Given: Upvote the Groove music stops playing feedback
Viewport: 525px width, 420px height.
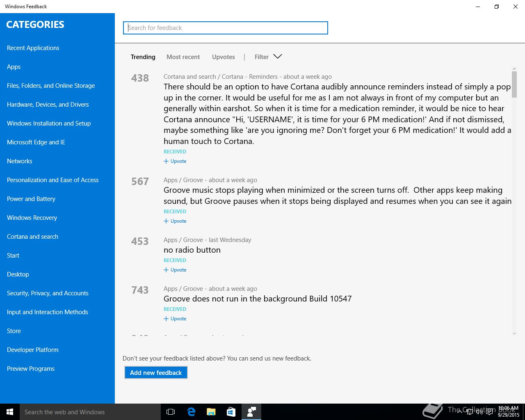Looking at the screenshot, I should (175, 221).
